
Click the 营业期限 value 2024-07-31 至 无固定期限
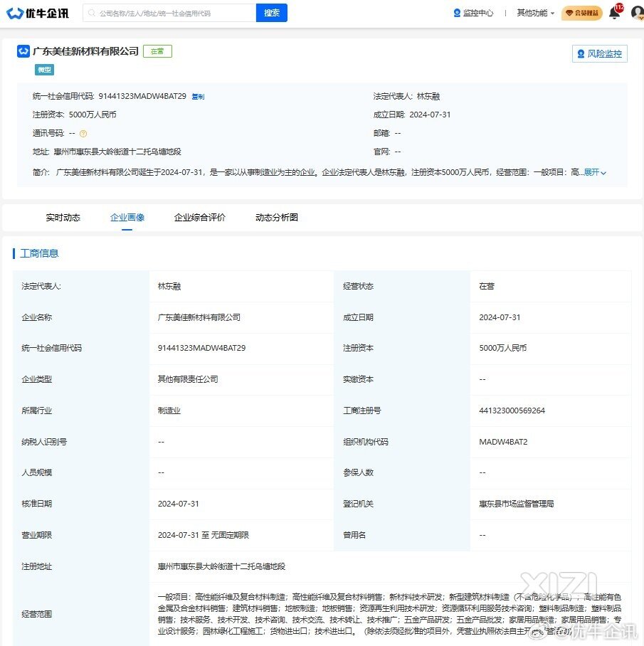tap(204, 535)
